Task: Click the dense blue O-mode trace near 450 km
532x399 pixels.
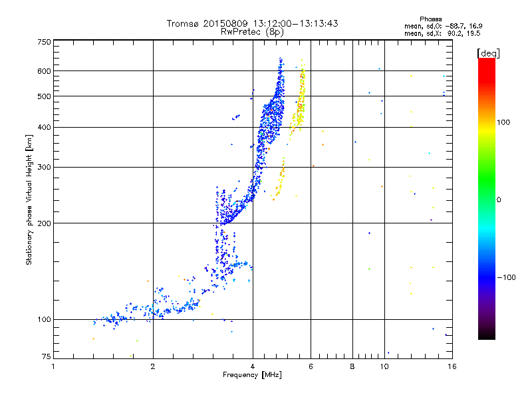Action: pyautogui.click(x=273, y=112)
